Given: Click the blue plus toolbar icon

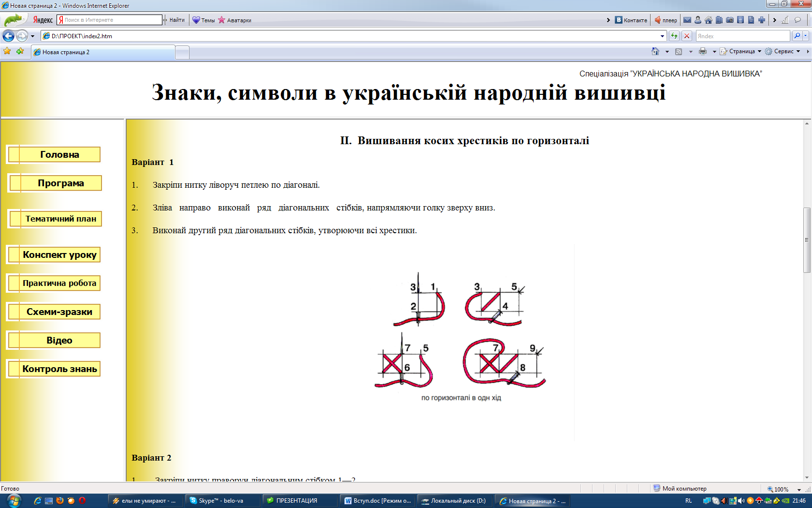Looking at the screenshot, I should (762, 20).
